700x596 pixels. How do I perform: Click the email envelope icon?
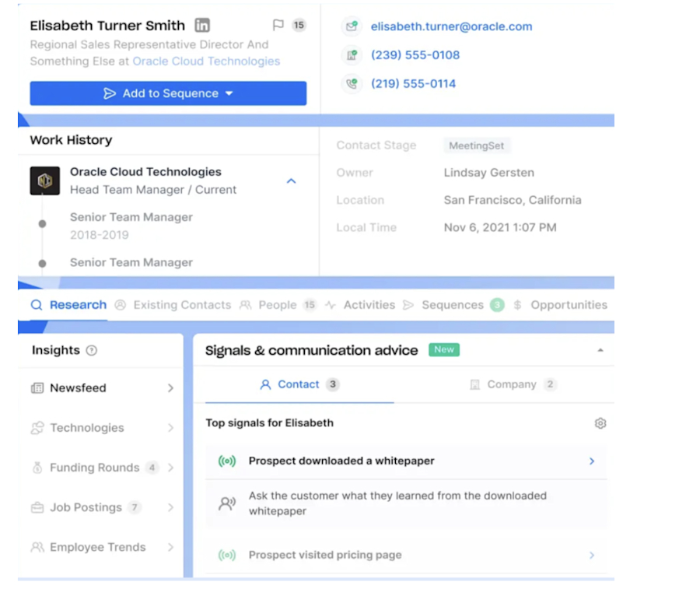pos(352,26)
